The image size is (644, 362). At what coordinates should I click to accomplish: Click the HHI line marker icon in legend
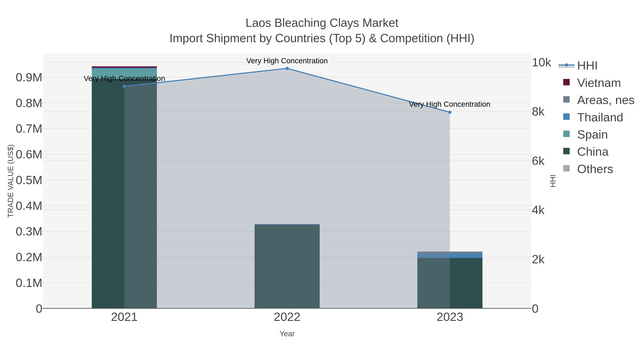tap(566, 65)
